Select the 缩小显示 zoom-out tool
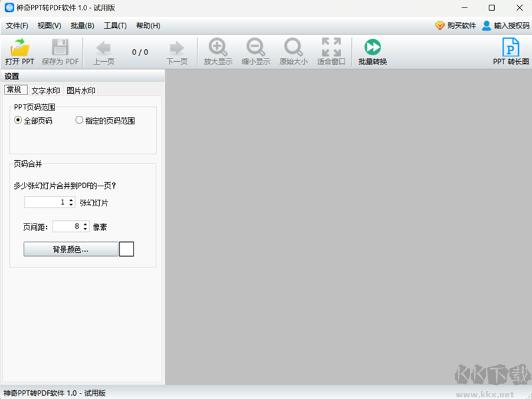Screen dimensions: 532x399 click(x=256, y=51)
